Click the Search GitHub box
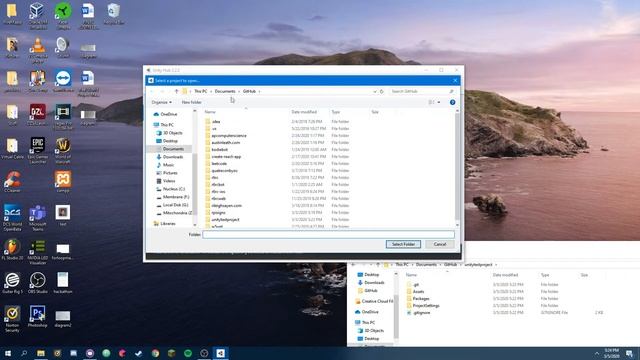Image resolution: width=640 pixels, height=360 pixels. coord(422,91)
